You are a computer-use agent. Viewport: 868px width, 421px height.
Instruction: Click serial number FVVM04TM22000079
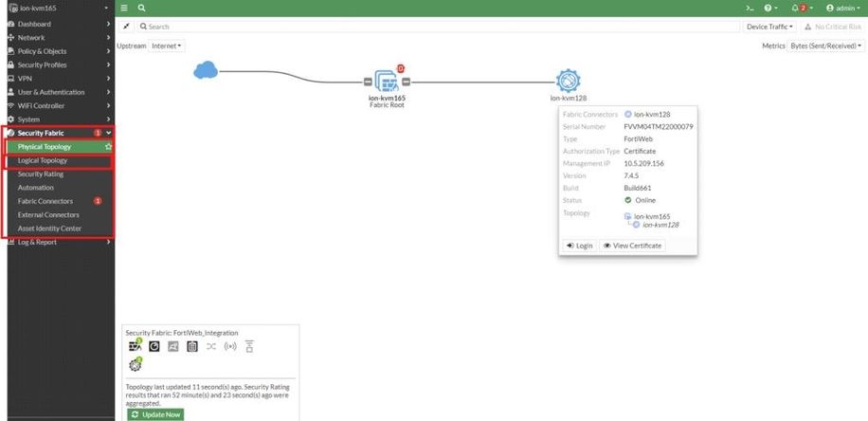pos(659,127)
